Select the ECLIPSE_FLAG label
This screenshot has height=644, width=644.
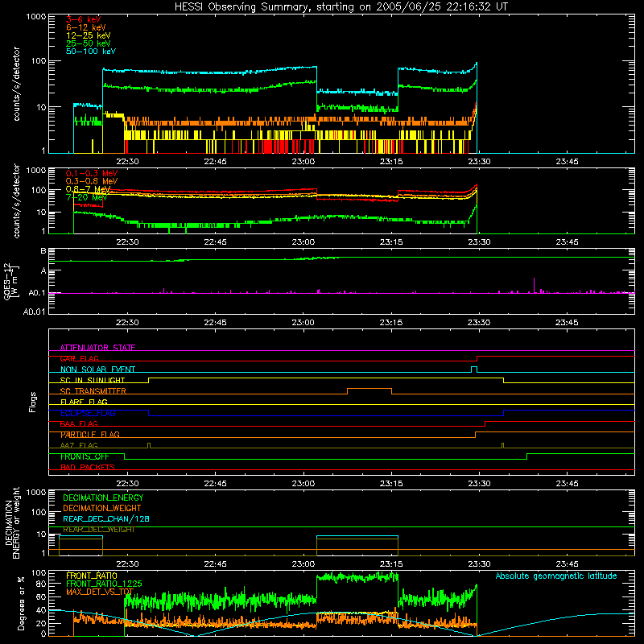point(88,413)
